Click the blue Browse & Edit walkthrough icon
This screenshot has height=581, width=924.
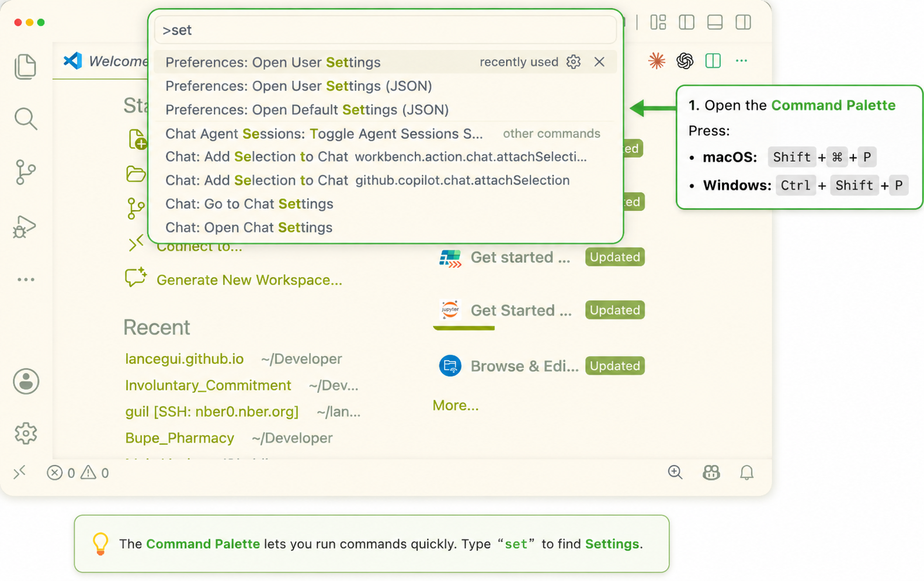coord(450,366)
